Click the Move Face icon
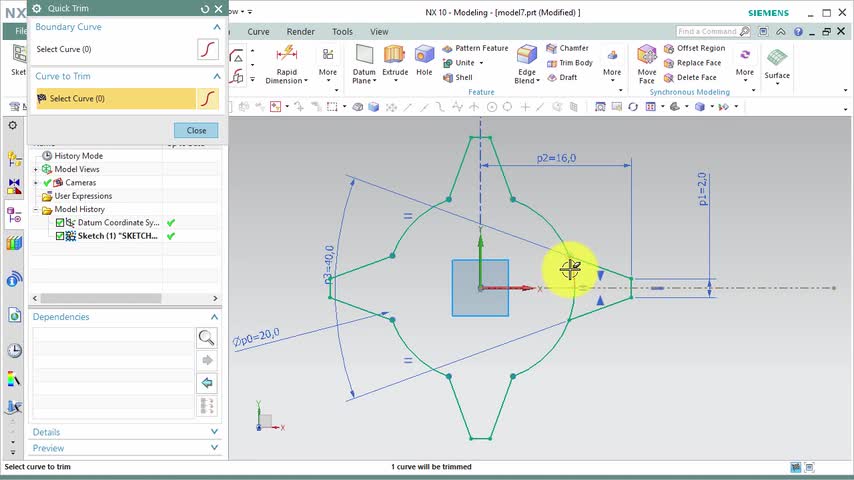The height and width of the screenshot is (480, 854). click(646, 55)
